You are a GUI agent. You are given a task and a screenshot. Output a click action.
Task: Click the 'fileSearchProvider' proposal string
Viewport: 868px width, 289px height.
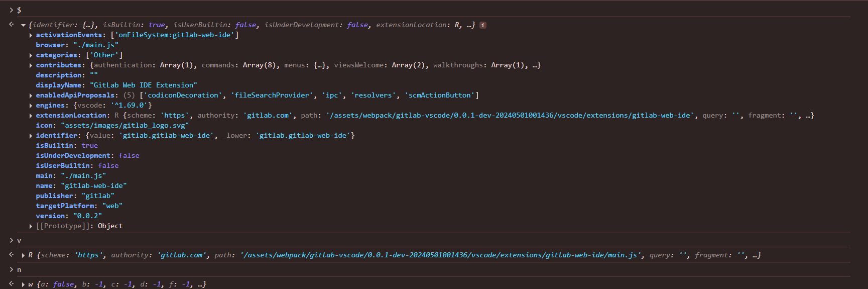click(272, 95)
